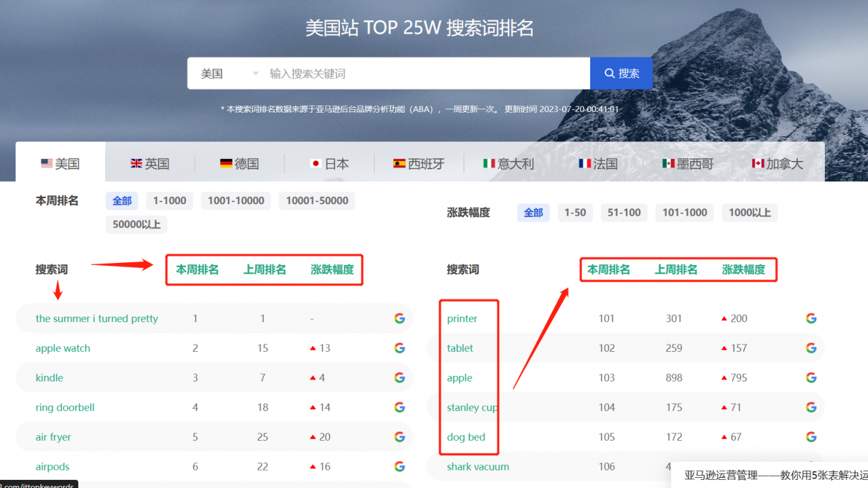Click Google icon in printer row
Image resolution: width=868 pixels, height=488 pixels.
pos(811,318)
